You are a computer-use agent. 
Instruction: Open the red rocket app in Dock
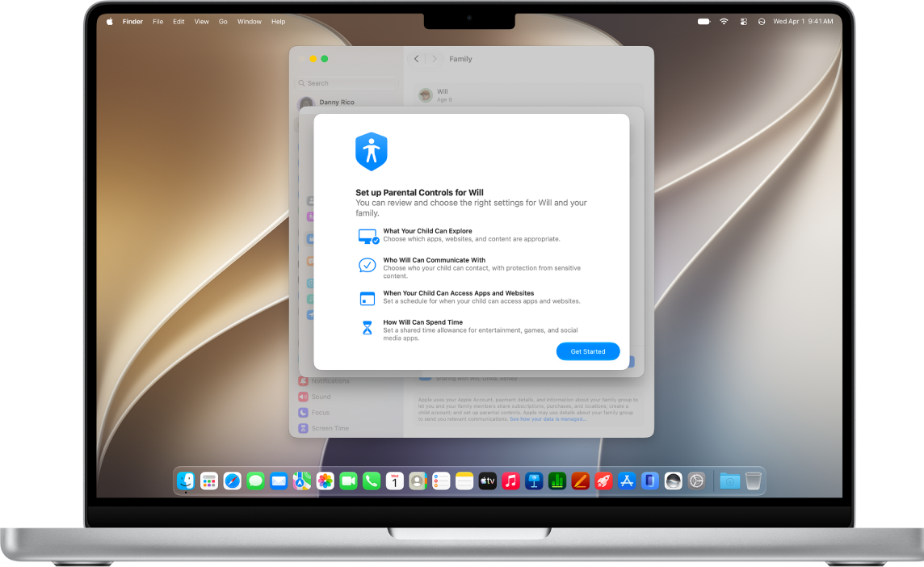point(603,481)
